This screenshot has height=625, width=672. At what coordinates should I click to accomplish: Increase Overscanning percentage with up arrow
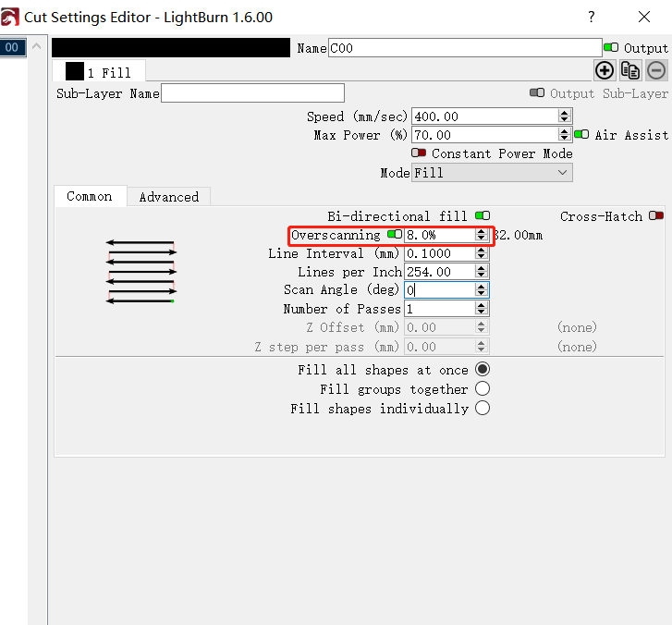click(482, 231)
